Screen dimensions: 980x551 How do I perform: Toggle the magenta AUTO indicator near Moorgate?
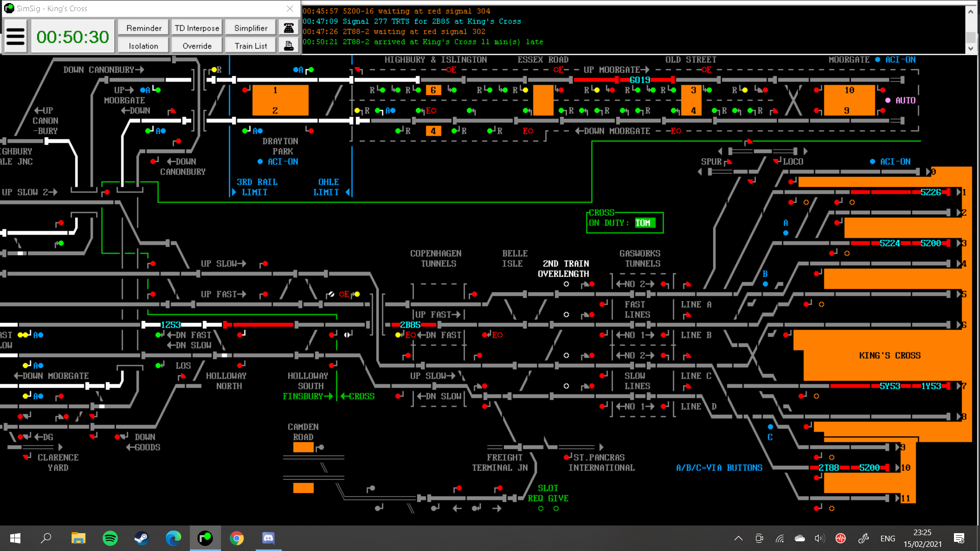click(888, 101)
